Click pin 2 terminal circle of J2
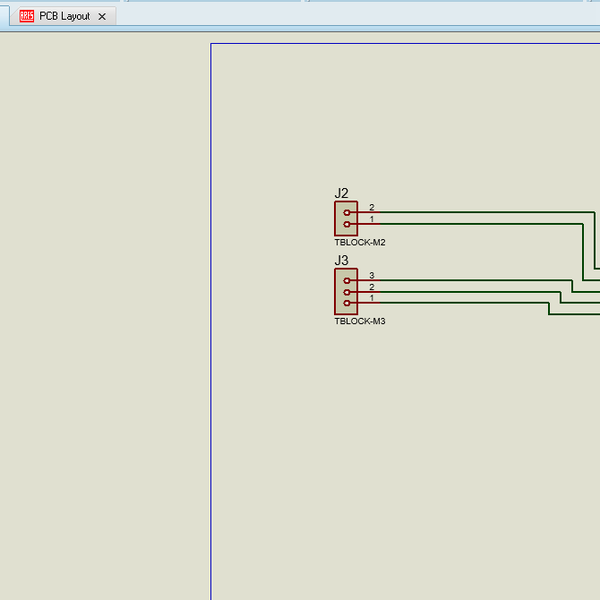600x600 pixels. pos(347,212)
